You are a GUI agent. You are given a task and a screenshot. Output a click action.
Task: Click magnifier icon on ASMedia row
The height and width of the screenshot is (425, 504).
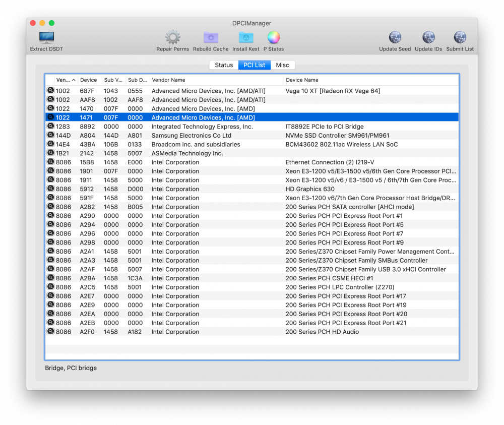[50, 153]
